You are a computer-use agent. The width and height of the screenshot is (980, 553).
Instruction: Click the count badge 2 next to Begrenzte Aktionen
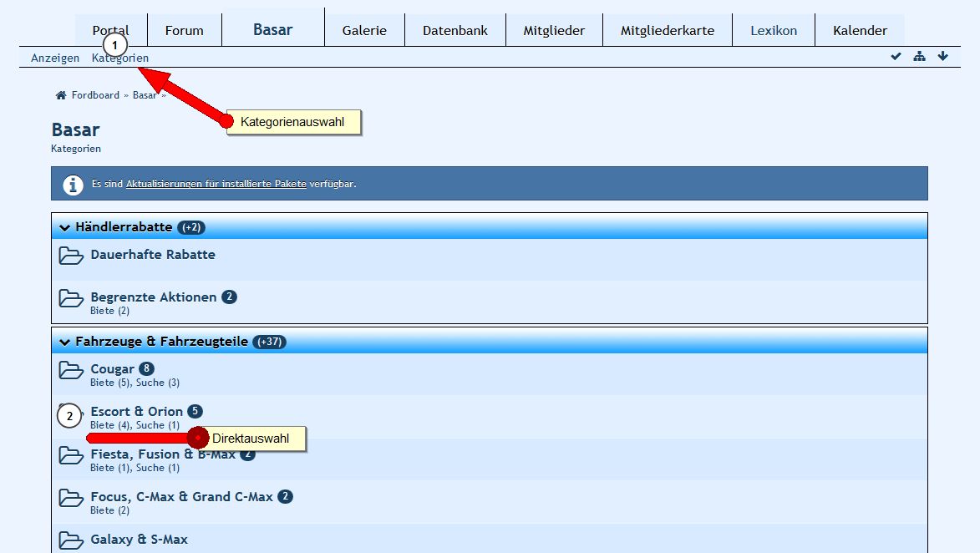tap(230, 297)
